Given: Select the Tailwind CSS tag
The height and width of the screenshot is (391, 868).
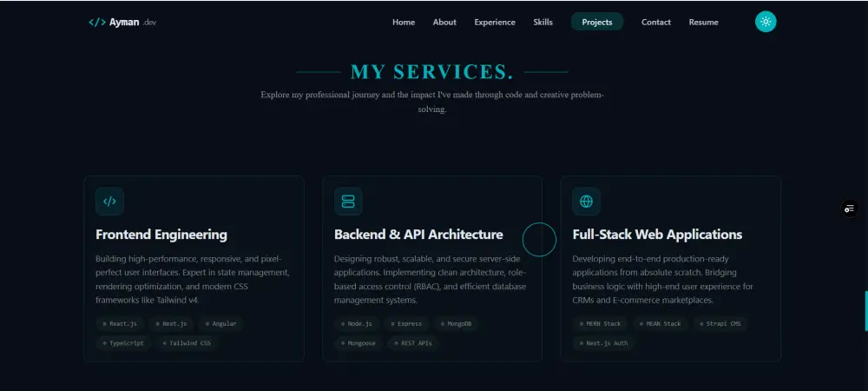Looking at the screenshot, I should coord(187,343).
